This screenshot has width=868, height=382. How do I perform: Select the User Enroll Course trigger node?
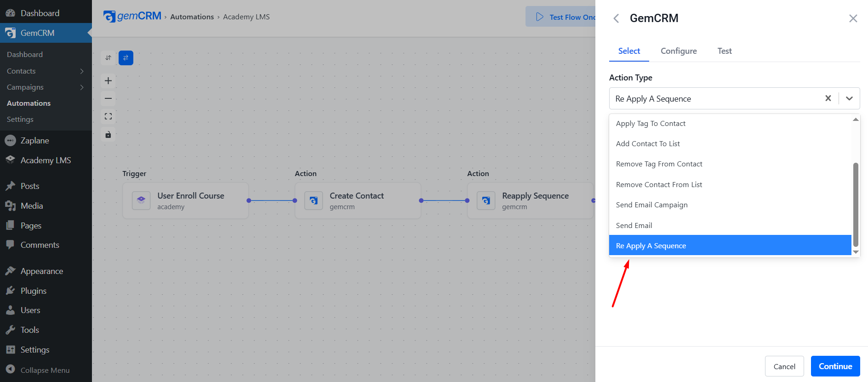coord(186,200)
